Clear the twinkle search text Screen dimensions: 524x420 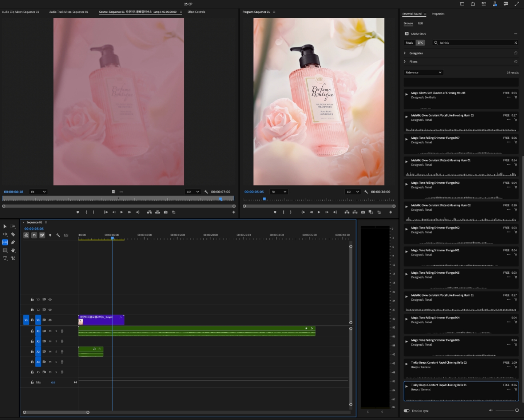coord(516,43)
